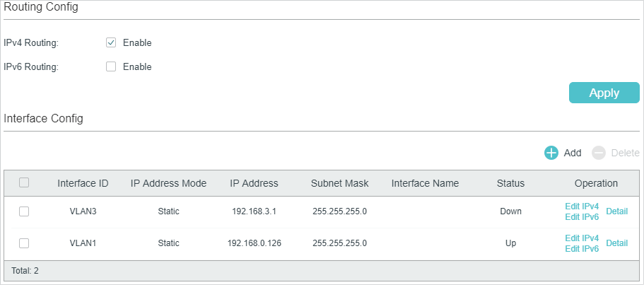Click the 192.168.0.126 IP address cell
Screen dimensions: 644x285
tap(254, 243)
